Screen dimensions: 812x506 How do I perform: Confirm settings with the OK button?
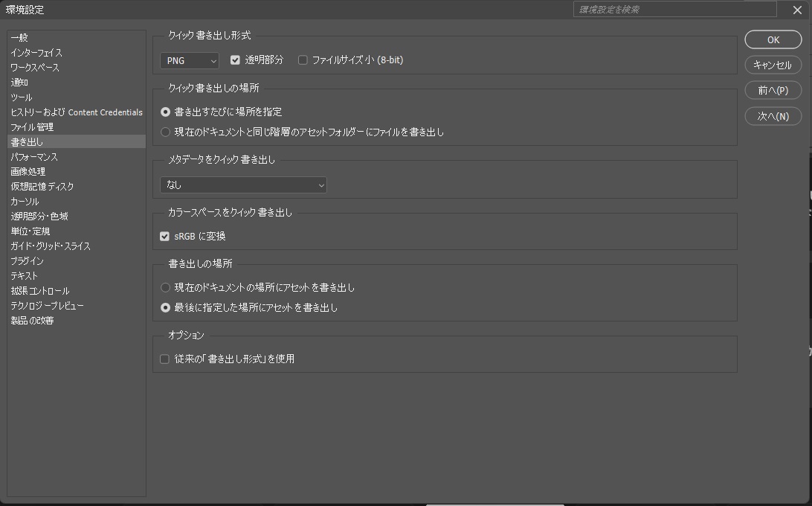coord(773,40)
